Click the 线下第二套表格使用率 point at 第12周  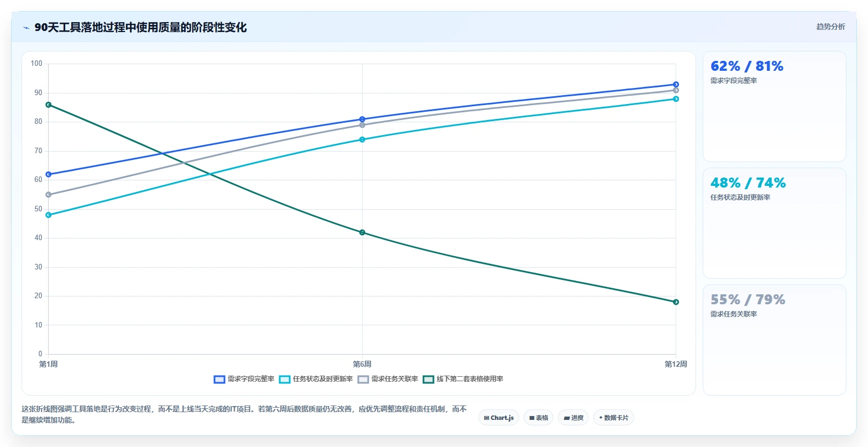pyautogui.click(x=676, y=302)
